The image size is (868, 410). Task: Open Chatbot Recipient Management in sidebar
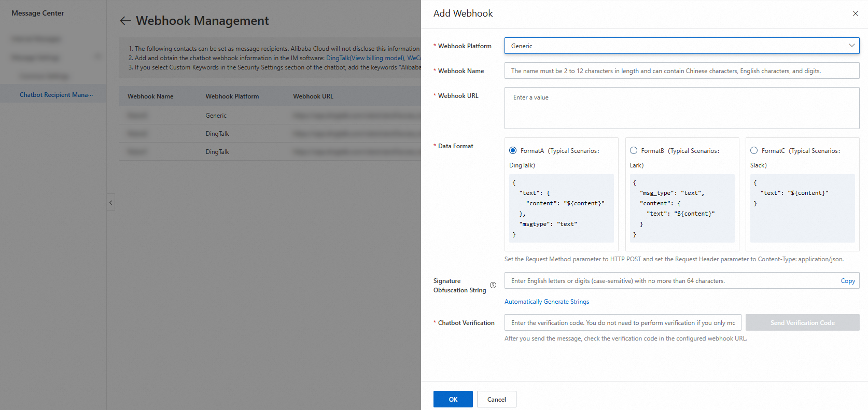[56, 95]
